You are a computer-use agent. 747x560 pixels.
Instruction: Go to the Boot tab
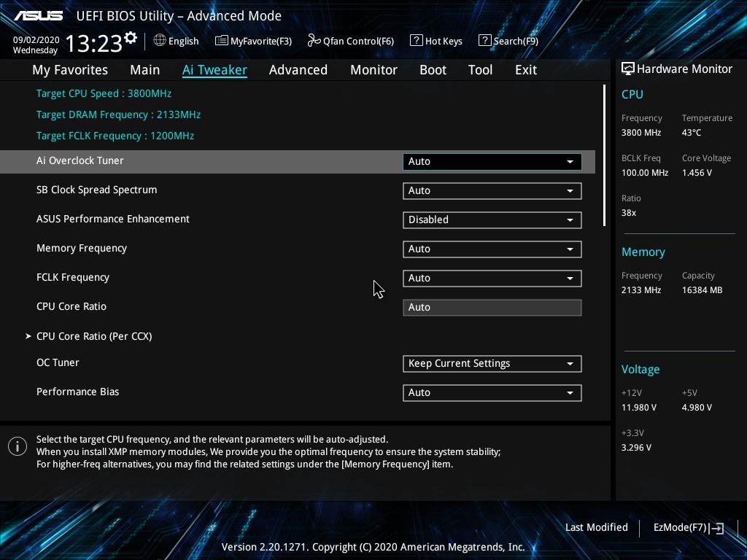click(x=433, y=70)
